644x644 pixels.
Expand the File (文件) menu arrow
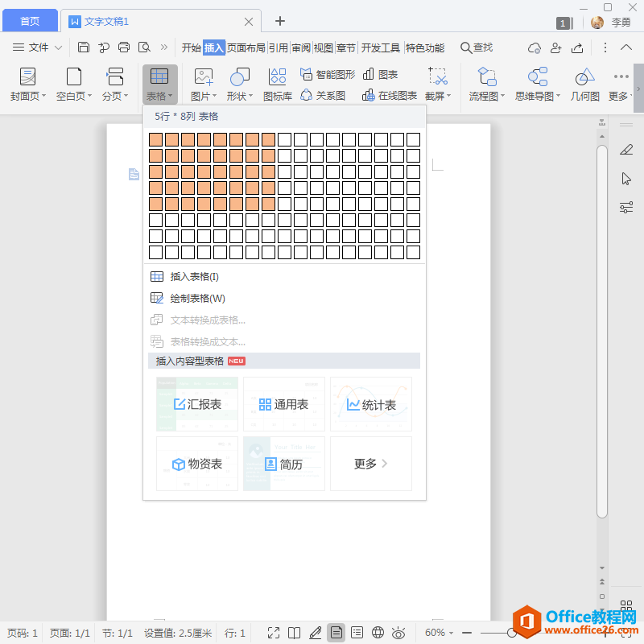click(x=58, y=47)
